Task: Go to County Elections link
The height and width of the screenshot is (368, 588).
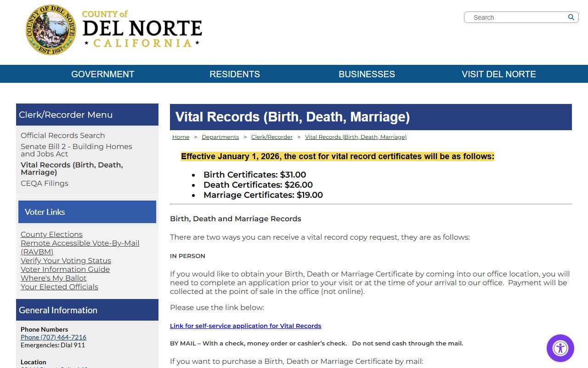Action: tap(51, 234)
